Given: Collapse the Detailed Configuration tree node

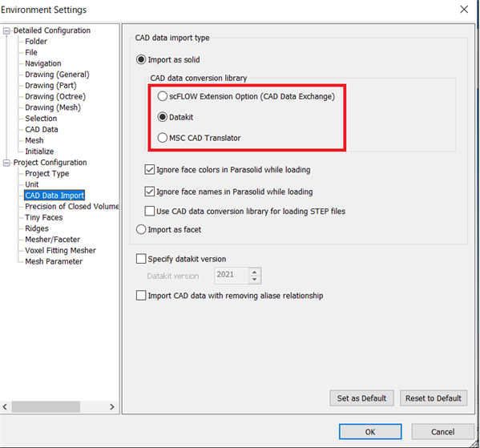Looking at the screenshot, I should point(6,31).
